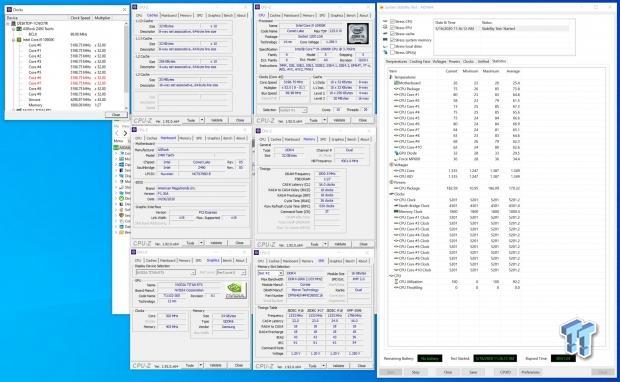Click the CPU Utilization hourglass icon
Screen dimensions: 620x382
[x=396, y=282]
